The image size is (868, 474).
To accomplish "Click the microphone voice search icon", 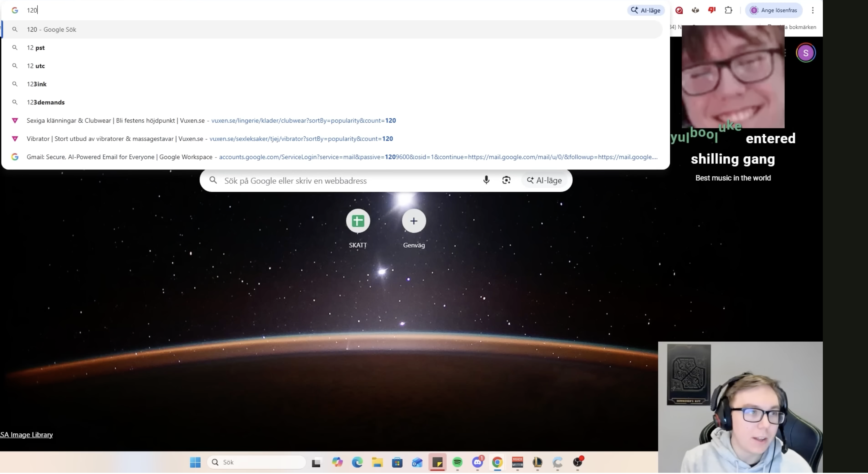I will tap(486, 180).
